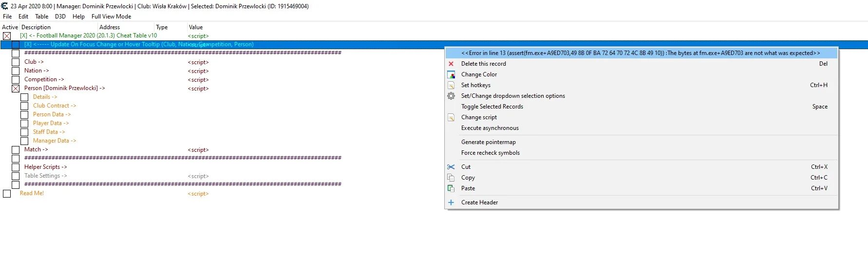Select Cut from context menu
This screenshot has width=868, height=273.
pyautogui.click(x=642, y=167)
